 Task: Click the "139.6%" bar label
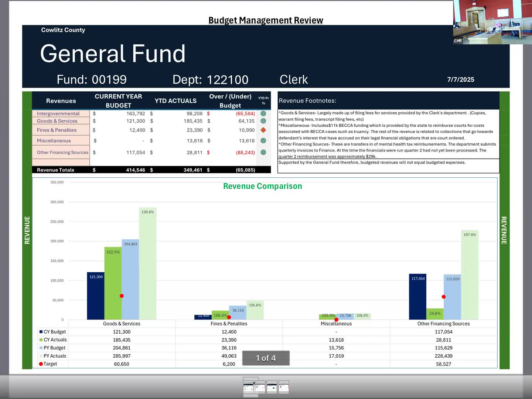(148, 212)
